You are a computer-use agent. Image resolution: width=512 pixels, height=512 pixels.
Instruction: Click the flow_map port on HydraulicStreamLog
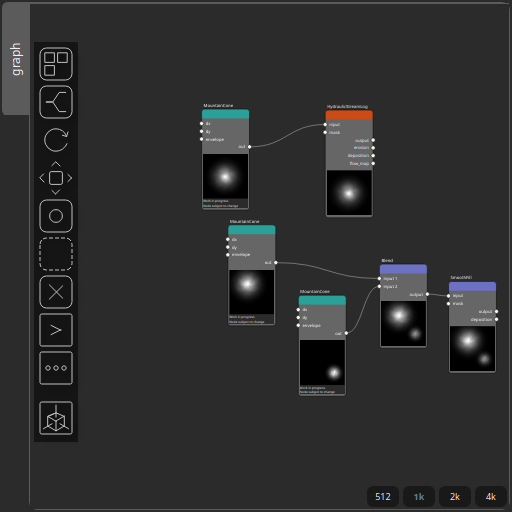(x=373, y=163)
